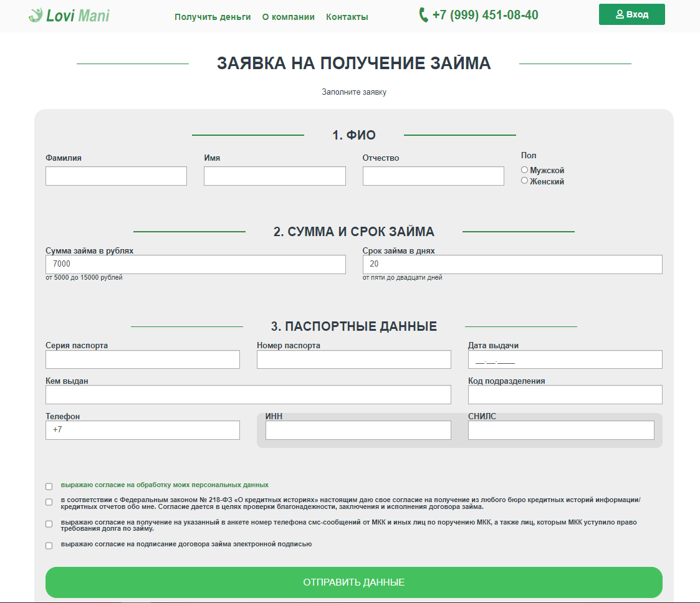Focus the СНИЛС input field
Screen dimensions: 700x603
561,430
